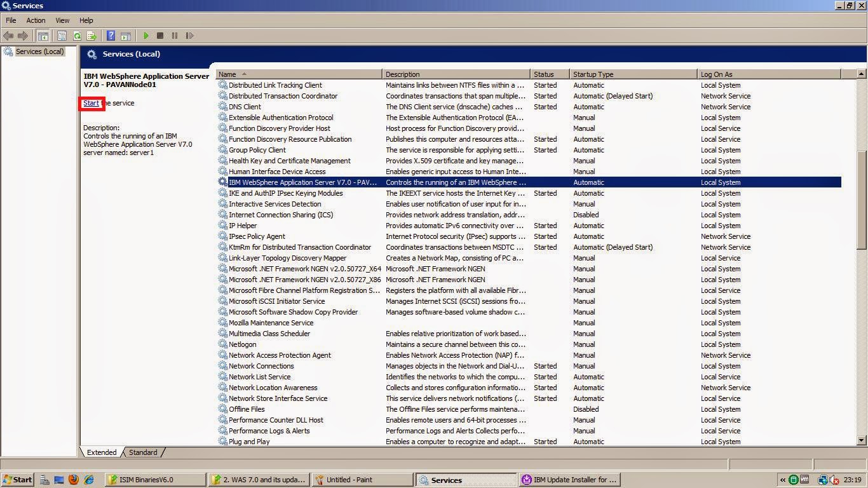Pause the service using the pause toolbar icon
This screenshot has width=868, height=488.
tap(175, 36)
